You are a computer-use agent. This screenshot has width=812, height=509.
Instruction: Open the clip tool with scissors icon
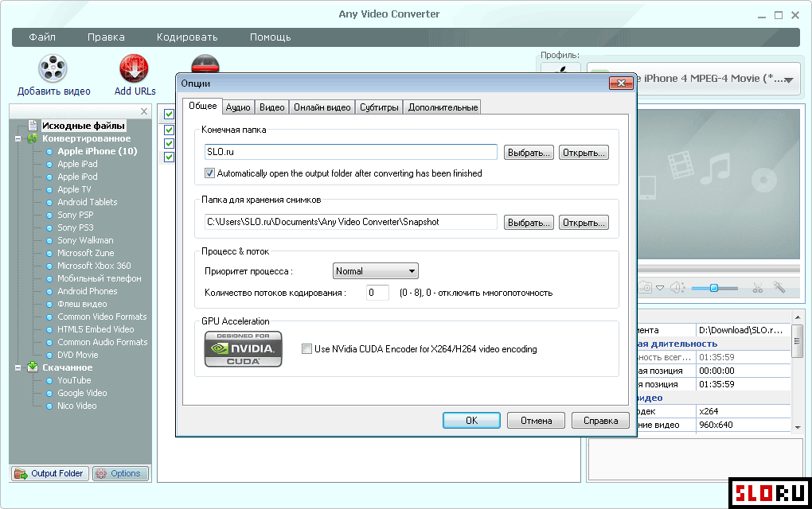[x=758, y=288]
